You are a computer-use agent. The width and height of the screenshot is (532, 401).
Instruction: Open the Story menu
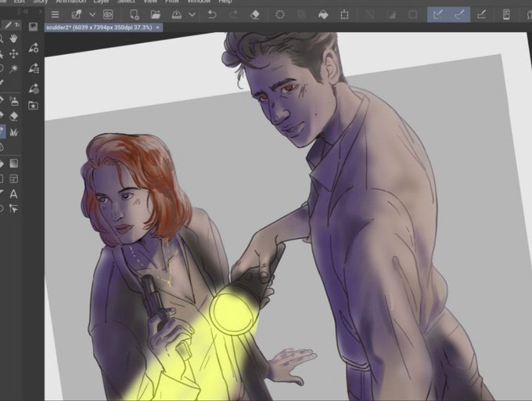[x=41, y=2]
